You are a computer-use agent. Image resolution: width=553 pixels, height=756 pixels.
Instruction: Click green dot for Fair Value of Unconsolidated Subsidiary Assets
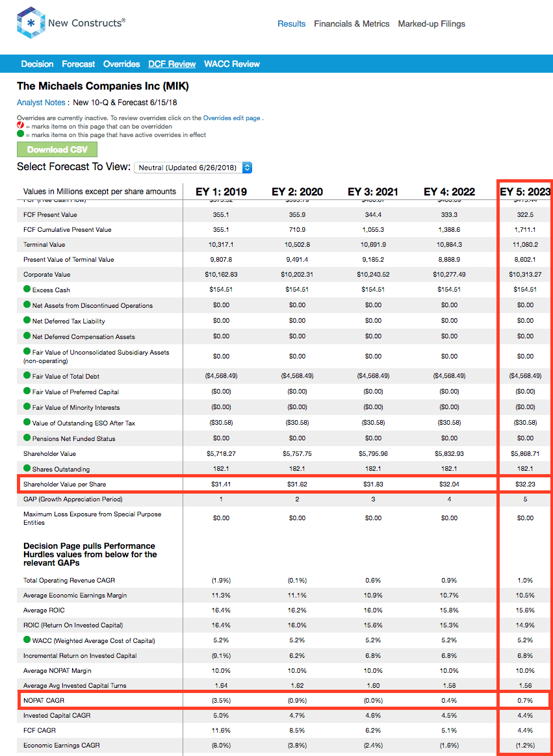point(27,352)
